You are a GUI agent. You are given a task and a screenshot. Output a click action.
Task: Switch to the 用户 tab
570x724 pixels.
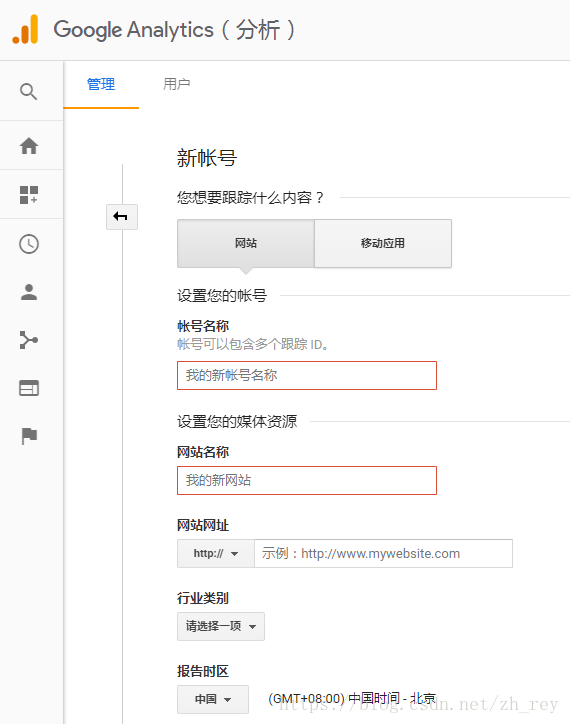tap(176, 84)
